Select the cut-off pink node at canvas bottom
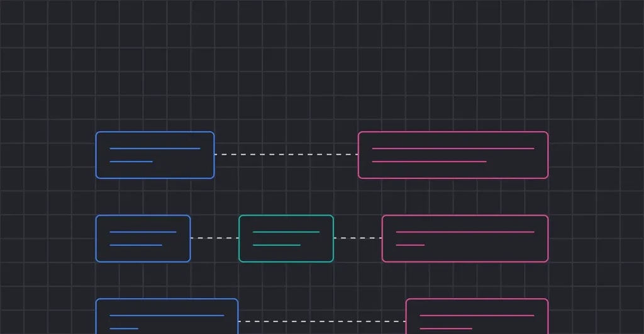Image resolution: width=644 pixels, height=334 pixels. [x=477, y=316]
